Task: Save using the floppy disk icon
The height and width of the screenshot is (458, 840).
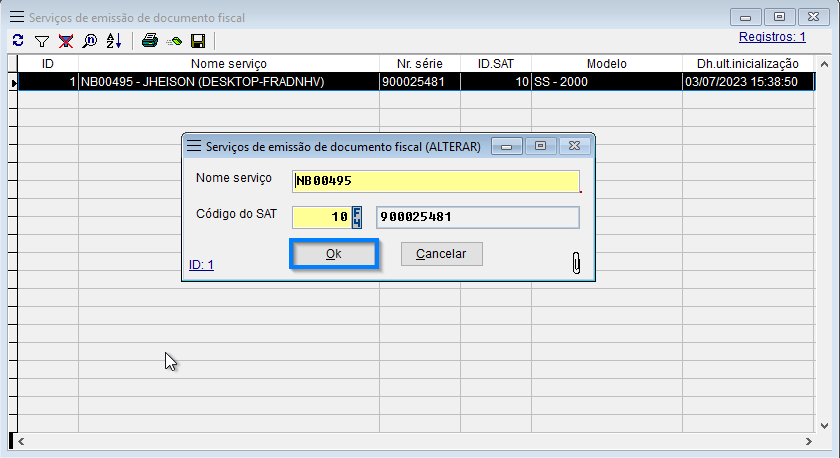Action: click(x=198, y=41)
